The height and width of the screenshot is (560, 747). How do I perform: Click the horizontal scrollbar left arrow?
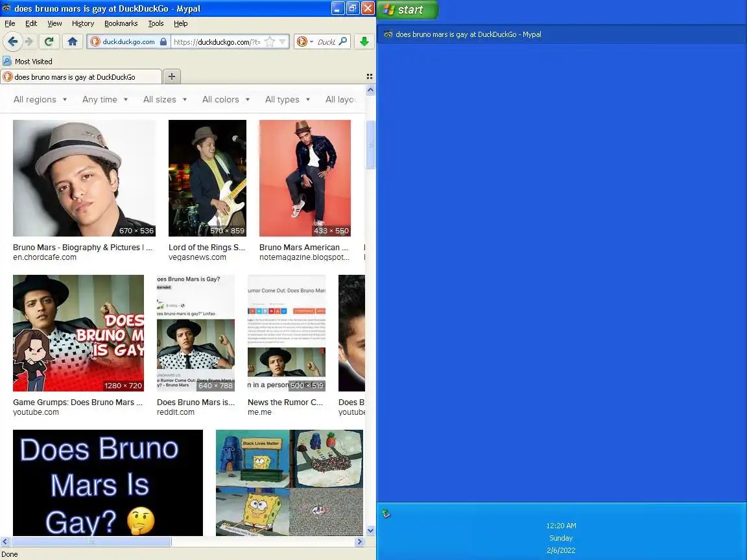[x=5, y=541]
